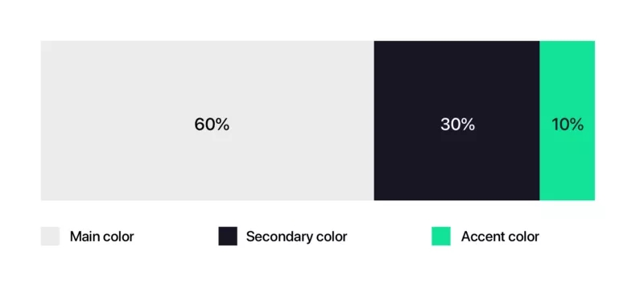
Task: Click the "60%" text label
Action: (x=212, y=125)
